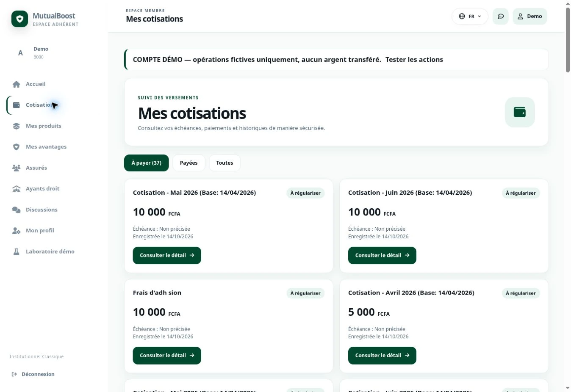Click the Institutionnel Classique label
The height and width of the screenshot is (392, 571).
tap(37, 356)
